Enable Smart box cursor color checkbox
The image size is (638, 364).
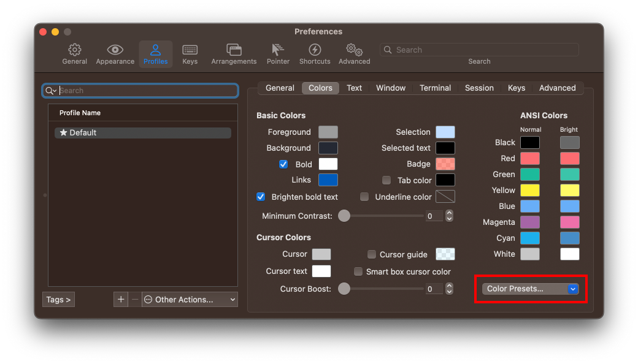tap(358, 271)
